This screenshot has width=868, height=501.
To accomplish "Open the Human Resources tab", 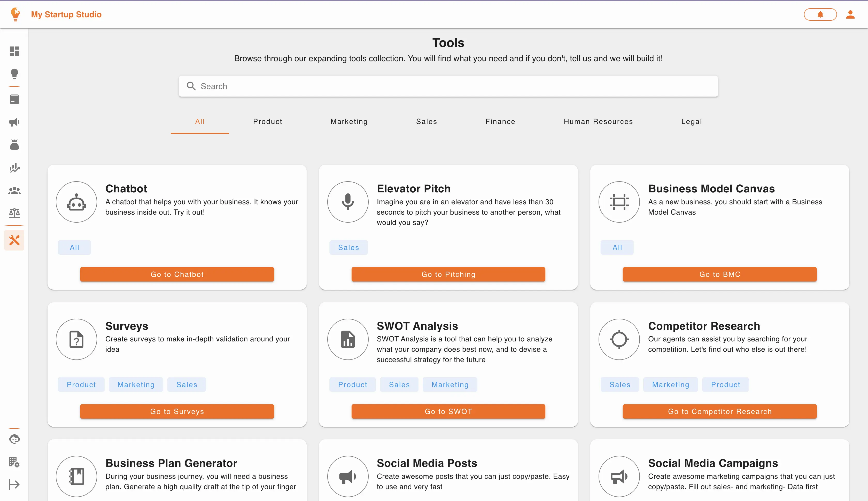I will [598, 121].
